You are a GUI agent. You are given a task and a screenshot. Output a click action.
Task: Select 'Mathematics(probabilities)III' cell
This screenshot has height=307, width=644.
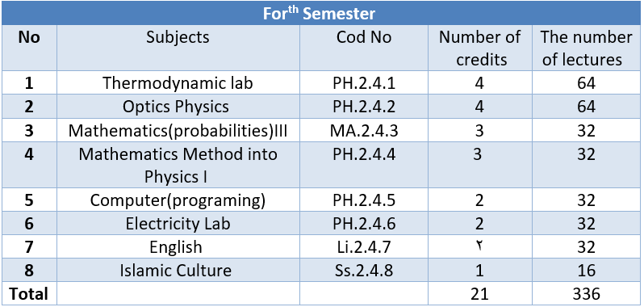pyautogui.click(x=178, y=130)
